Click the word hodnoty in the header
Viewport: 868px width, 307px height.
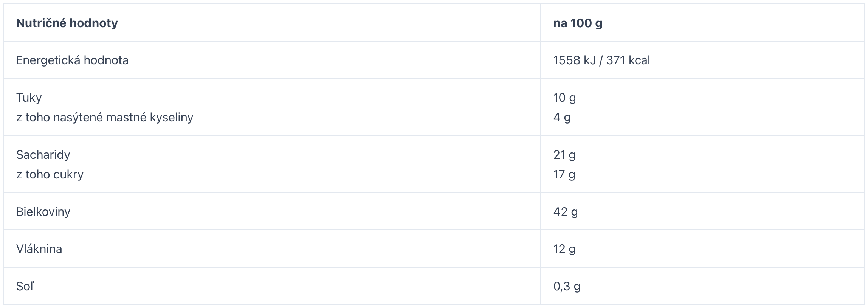[93, 23]
